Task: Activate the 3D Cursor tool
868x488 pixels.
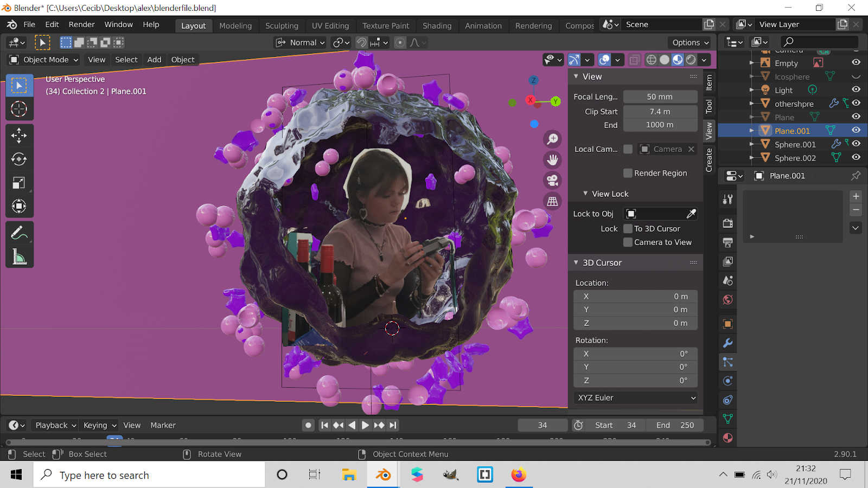Action: [x=19, y=109]
